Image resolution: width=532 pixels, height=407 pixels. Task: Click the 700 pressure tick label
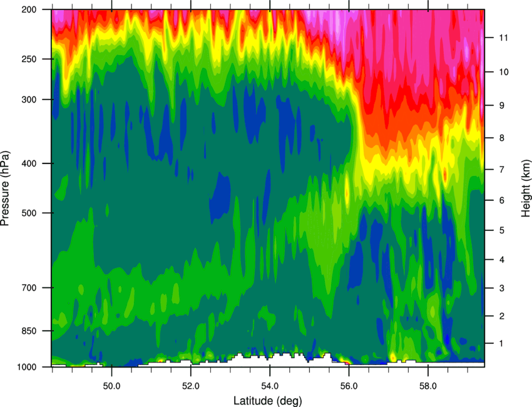point(29,287)
